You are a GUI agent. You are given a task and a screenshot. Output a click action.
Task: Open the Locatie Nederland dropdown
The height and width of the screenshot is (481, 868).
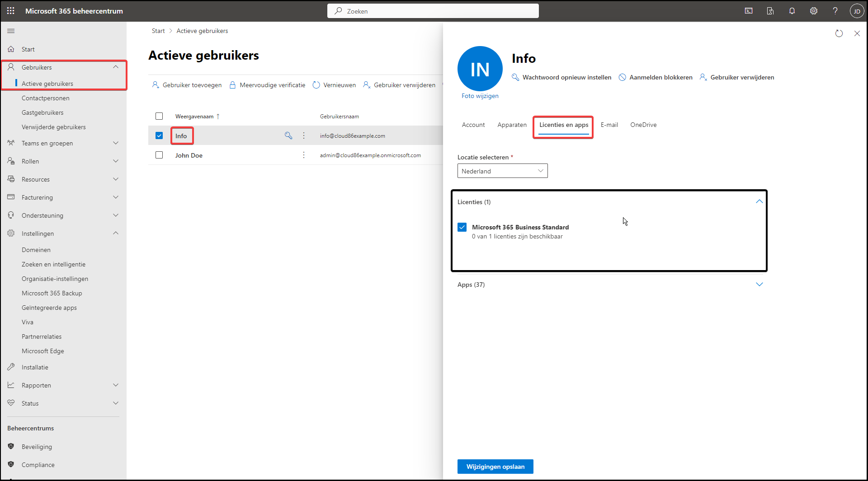pos(502,171)
